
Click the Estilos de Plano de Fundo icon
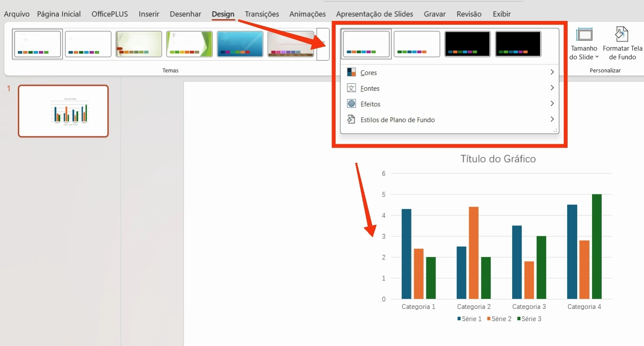pyautogui.click(x=351, y=119)
